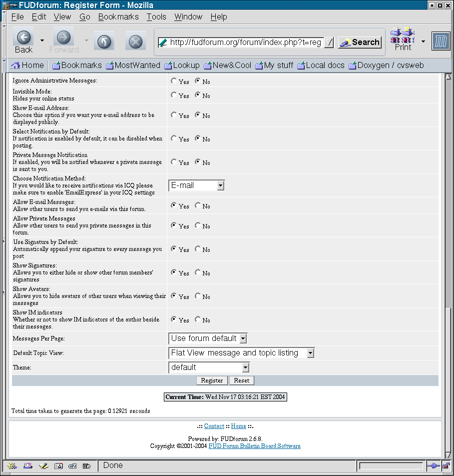This screenshot has height=476, width=454.
Task: Click the page icon in the URL bar
Action: click(x=163, y=42)
